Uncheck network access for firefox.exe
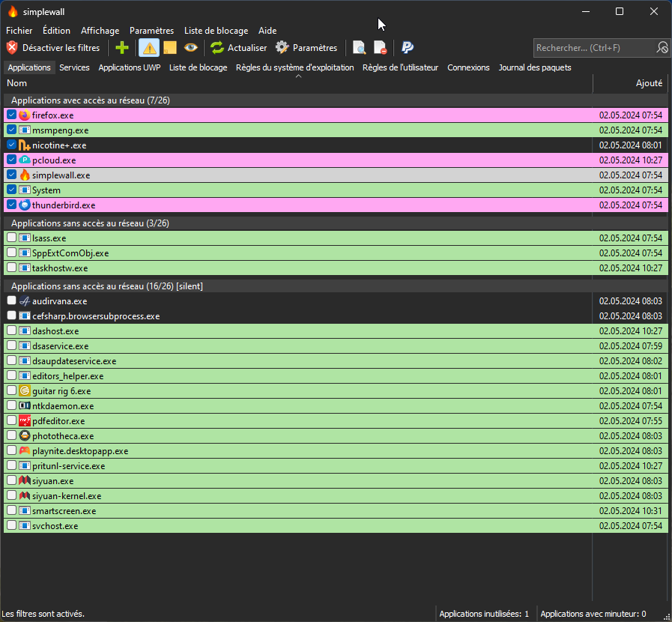672x622 pixels. point(11,115)
